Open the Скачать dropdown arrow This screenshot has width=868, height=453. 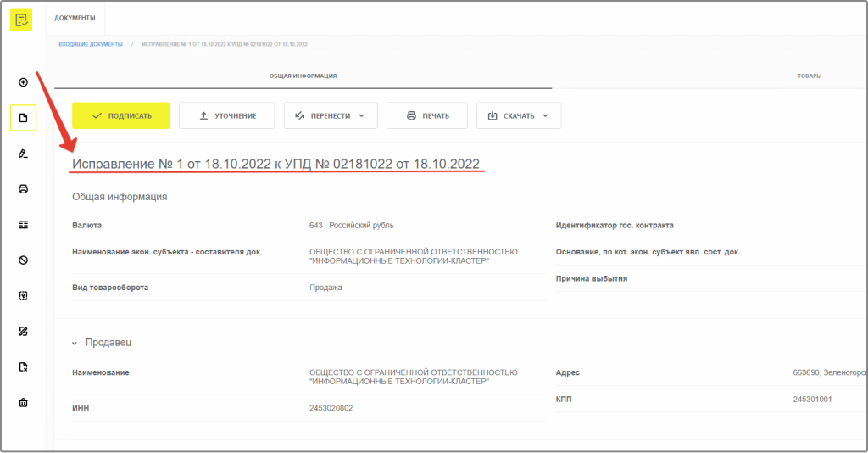click(x=545, y=115)
